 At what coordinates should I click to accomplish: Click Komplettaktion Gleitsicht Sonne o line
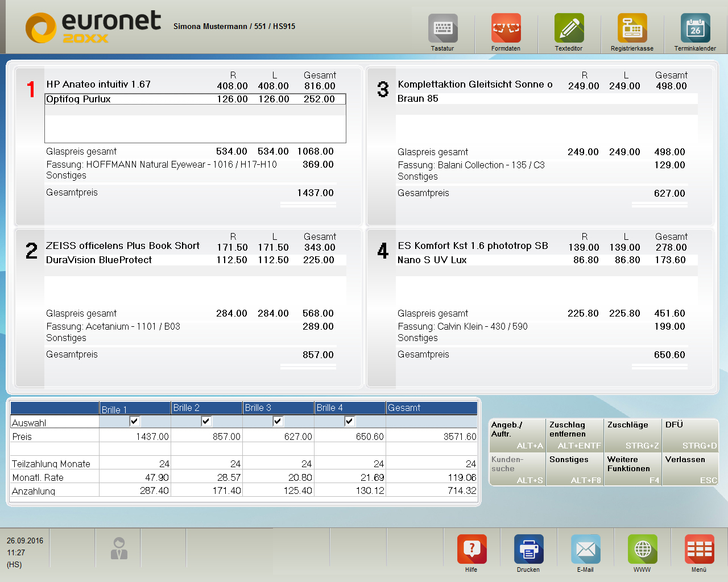[475, 84]
